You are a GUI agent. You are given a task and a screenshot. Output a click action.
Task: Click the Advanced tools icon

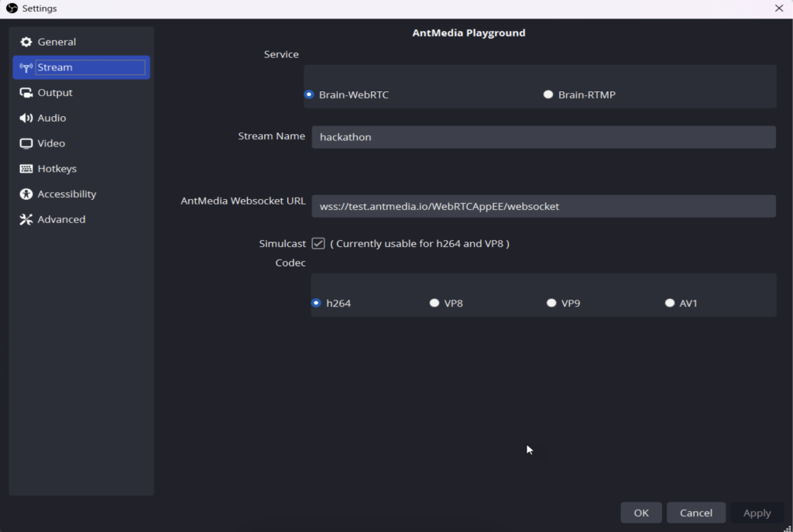(26, 219)
